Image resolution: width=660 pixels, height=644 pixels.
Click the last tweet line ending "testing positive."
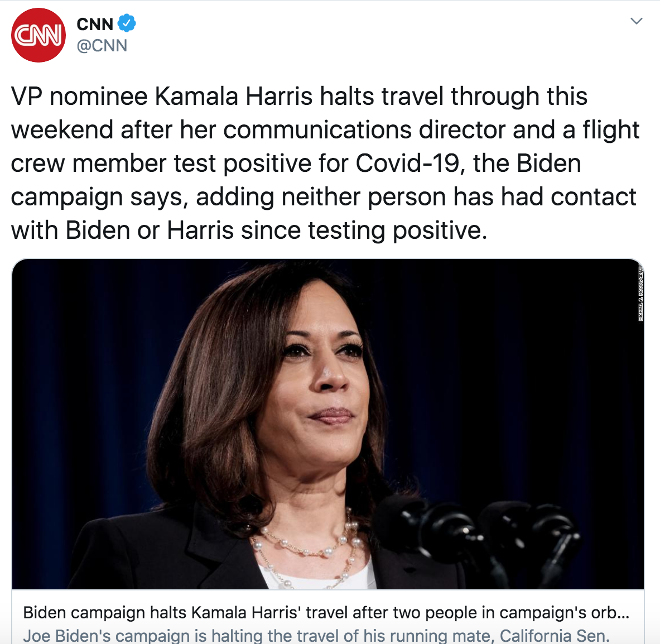click(x=249, y=230)
